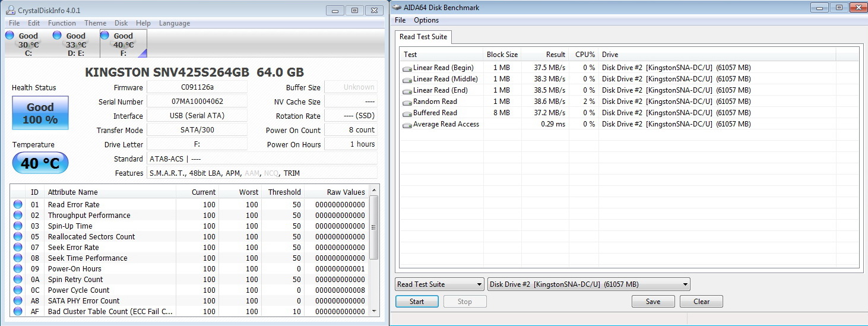Viewport: 868px width, 326px height.
Task: Click the Start benchmark button
Action: point(417,302)
